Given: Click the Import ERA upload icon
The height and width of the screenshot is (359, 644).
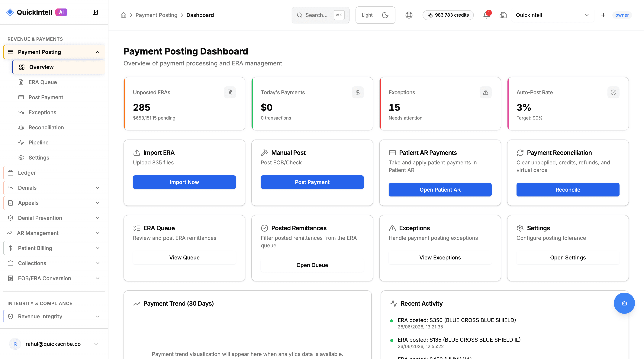Looking at the screenshot, I should tap(137, 153).
